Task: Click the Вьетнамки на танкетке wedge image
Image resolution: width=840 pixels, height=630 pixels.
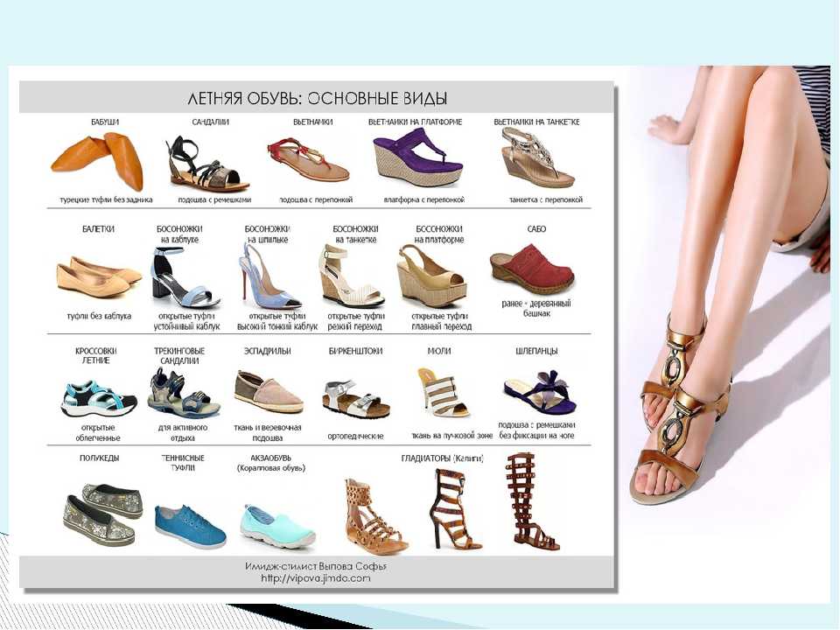Action: click(x=537, y=157)
